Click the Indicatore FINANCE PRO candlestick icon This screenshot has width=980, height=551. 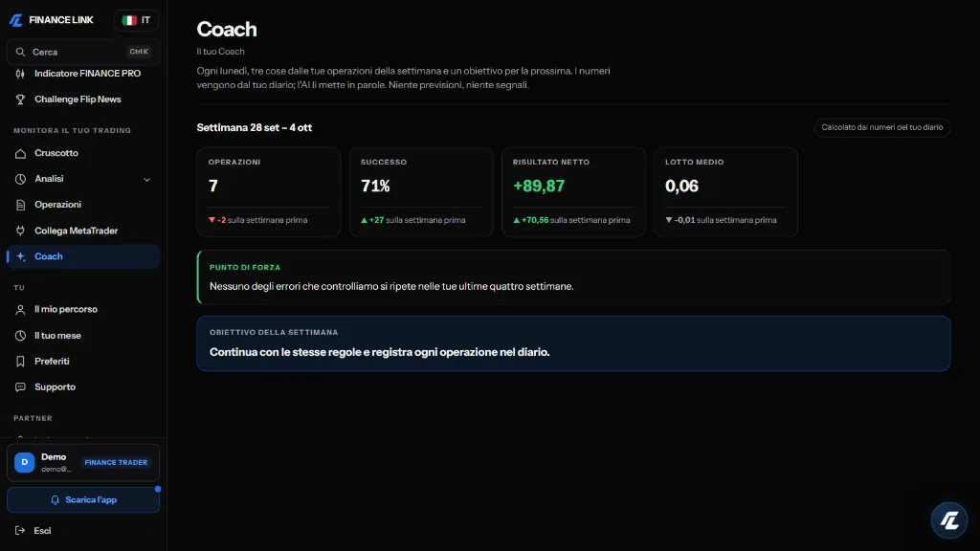coord(21,74)
